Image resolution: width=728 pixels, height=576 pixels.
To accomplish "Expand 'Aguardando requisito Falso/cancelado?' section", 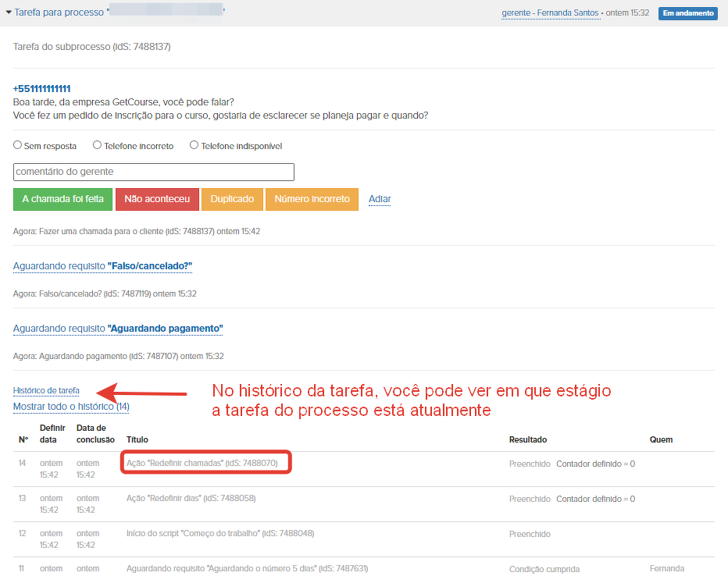I will click(102, 266).
